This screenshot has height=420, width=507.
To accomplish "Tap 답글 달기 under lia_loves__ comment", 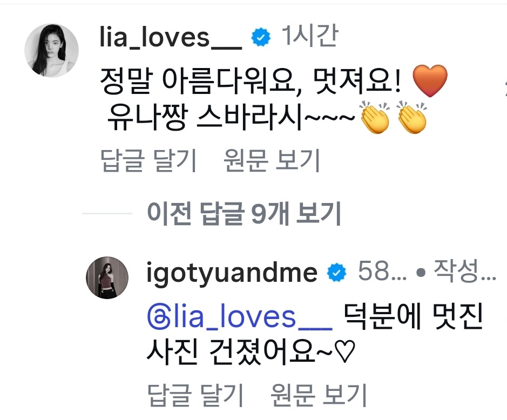I will click(149, 160).
